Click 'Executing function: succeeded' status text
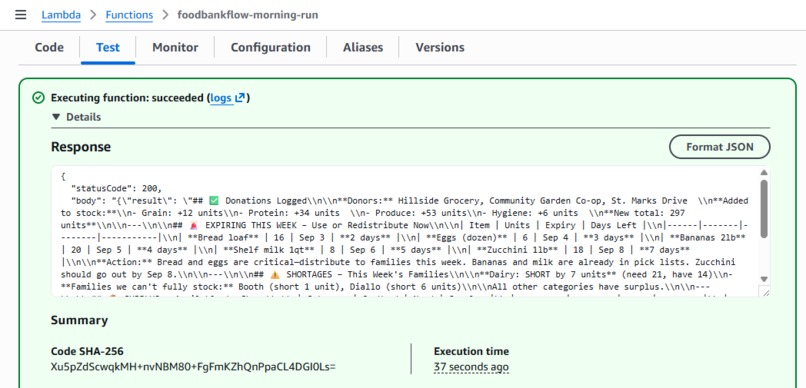This screenshot has height=388, width=806. [127, 98]
